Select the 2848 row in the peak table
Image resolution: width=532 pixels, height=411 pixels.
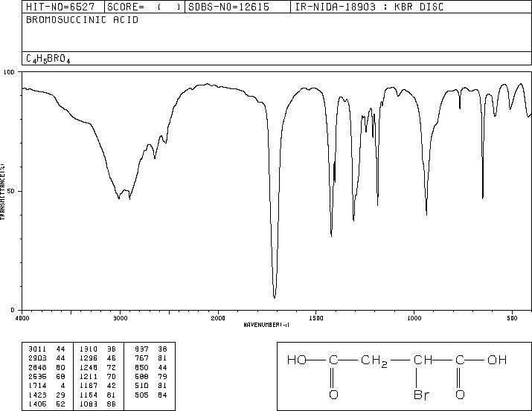click(47, 367)
